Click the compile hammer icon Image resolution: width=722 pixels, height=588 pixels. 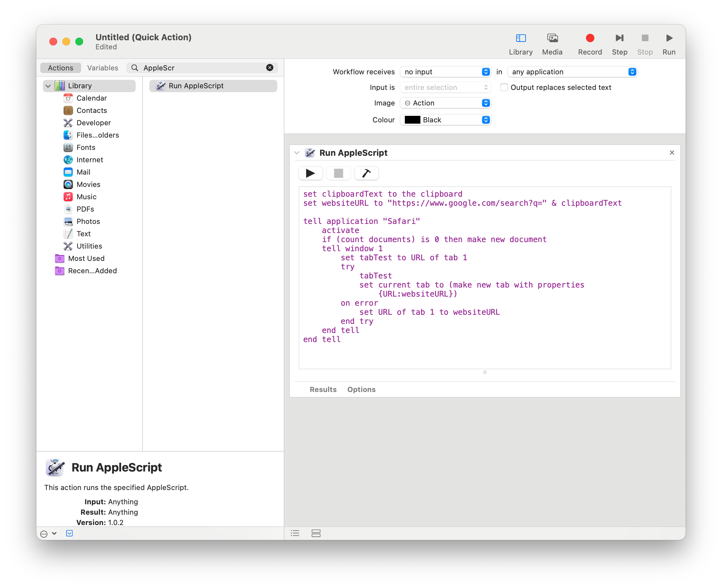coord(366,173)
